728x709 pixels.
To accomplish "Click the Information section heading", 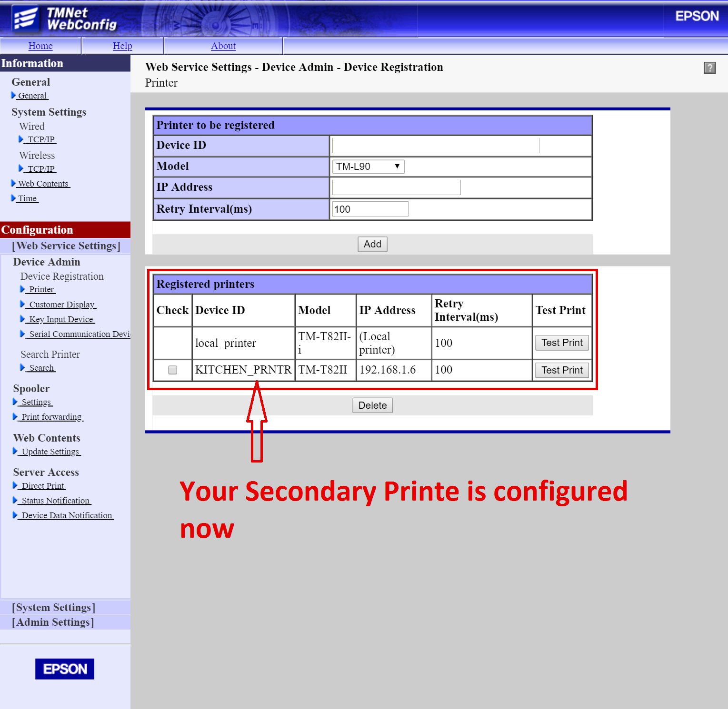I will tap(65, 63).
